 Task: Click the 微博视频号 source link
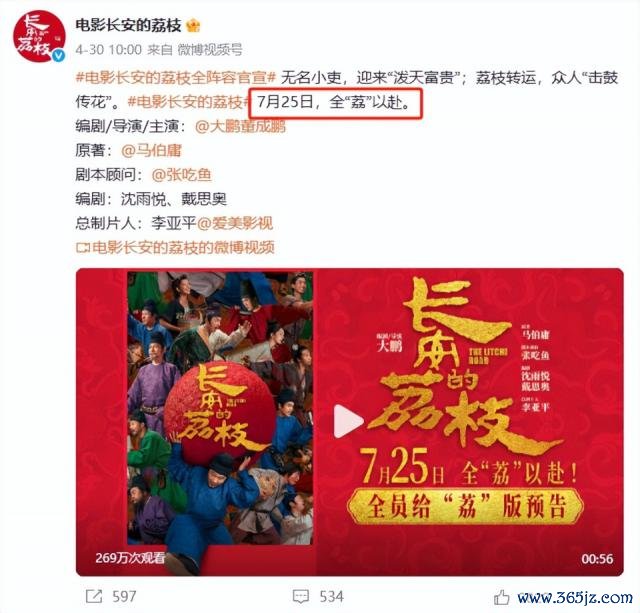coord(210,50)
